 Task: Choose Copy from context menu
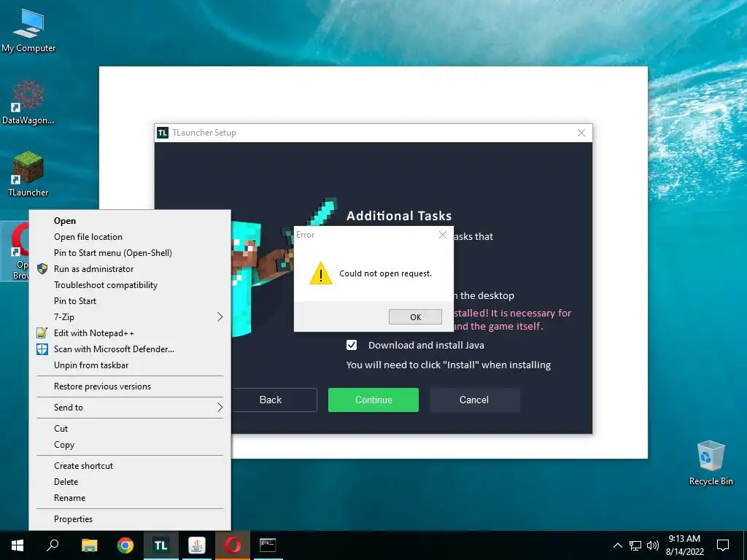click(130, 445)
